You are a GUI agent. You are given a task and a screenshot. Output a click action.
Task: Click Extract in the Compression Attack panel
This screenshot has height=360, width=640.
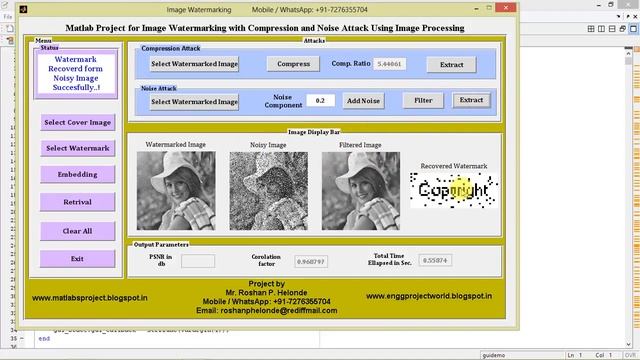(x=451, y=64)
